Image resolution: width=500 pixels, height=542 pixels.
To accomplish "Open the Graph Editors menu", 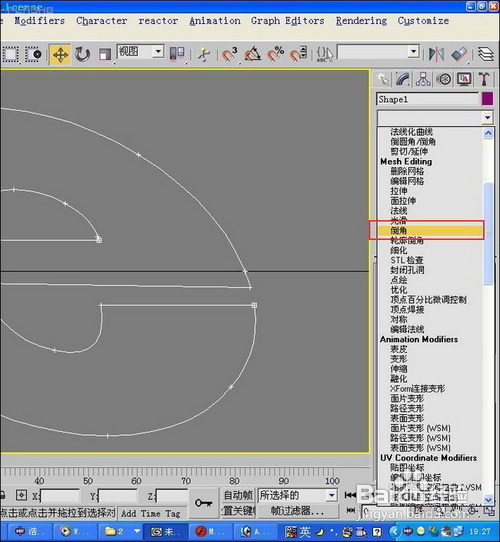I will tap(288, 21).
